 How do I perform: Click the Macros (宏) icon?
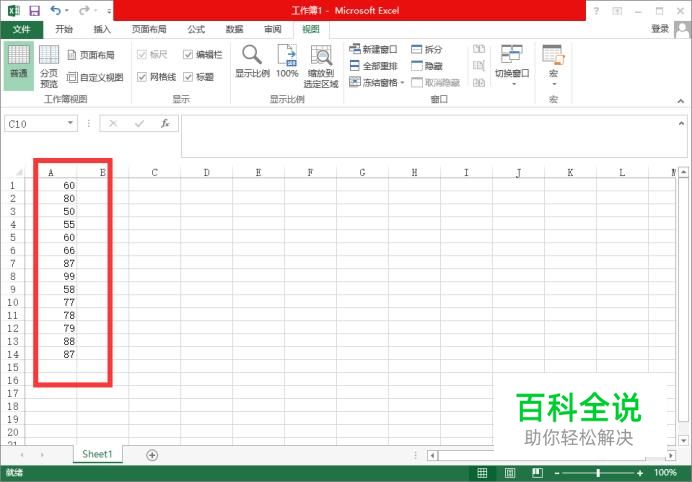click(553, 55)
